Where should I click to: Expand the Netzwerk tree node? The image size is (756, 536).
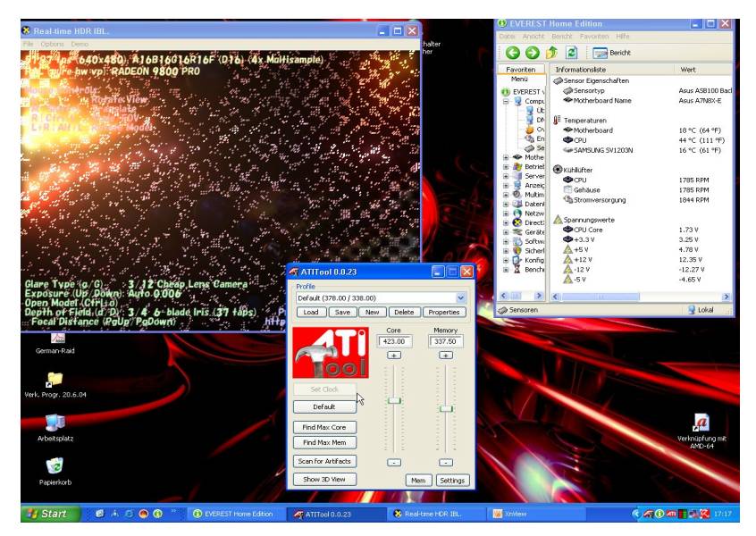pos(506,214)
